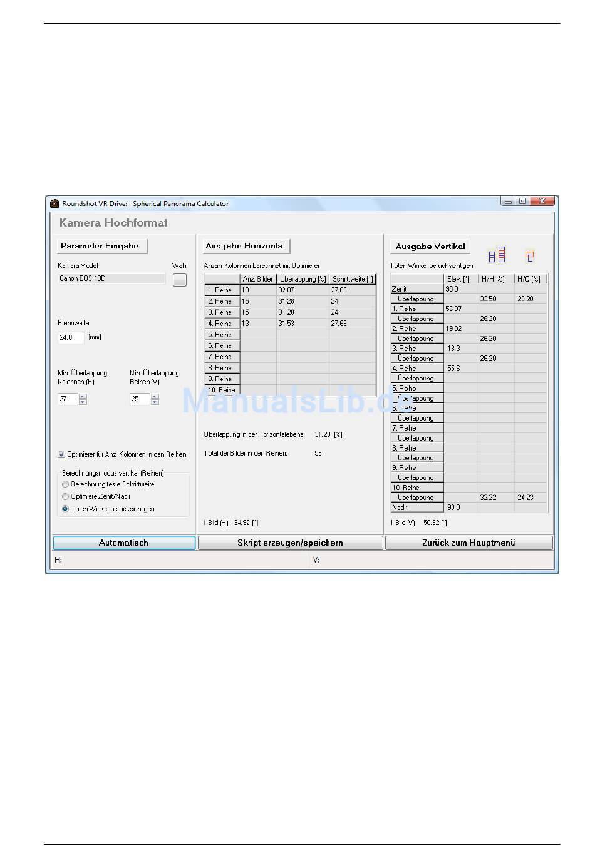Select the 1. Reihe row in horizontal table
Image resolution: width=595 pixels, height=868 pixels.
(291, 290)
